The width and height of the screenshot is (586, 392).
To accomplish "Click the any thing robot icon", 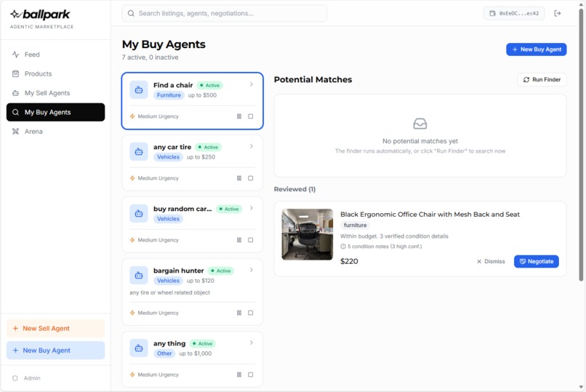I will click(139, 348).
